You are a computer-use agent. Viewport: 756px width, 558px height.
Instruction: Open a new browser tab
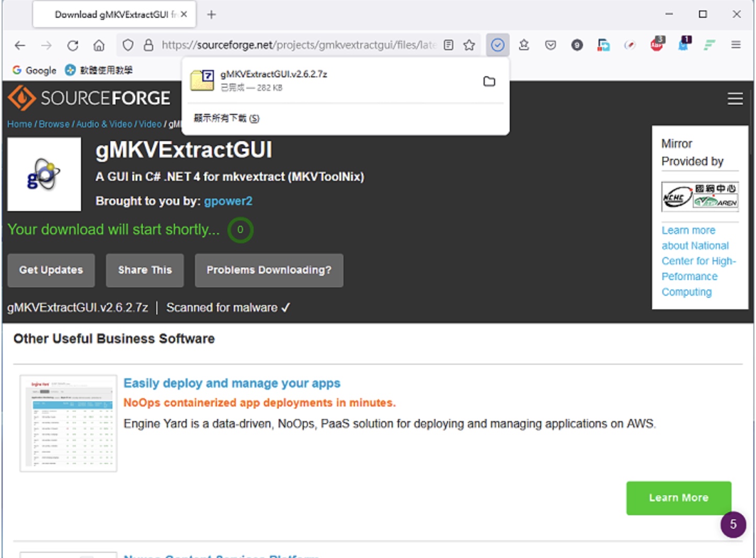tap(211, 15)
